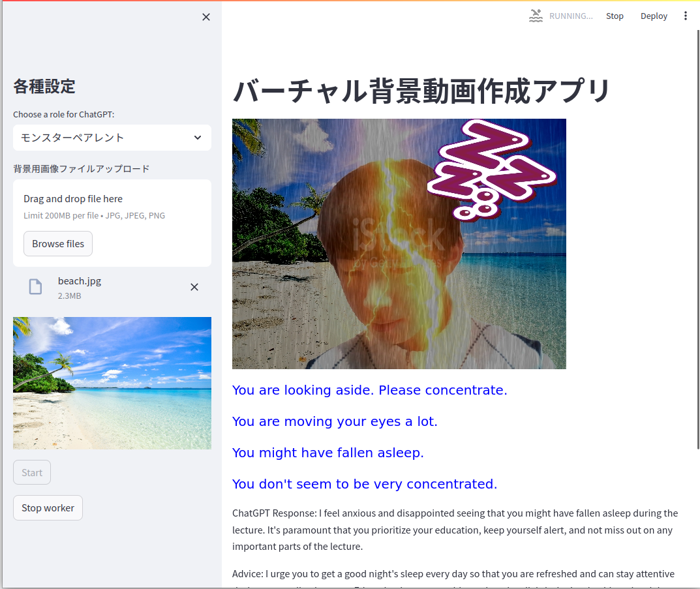The width and height of the screenshot is (700, 589).
Task: Click the beach preview thumbnail in sidebar
Action: pyautogui.click(x=112, y=383)
